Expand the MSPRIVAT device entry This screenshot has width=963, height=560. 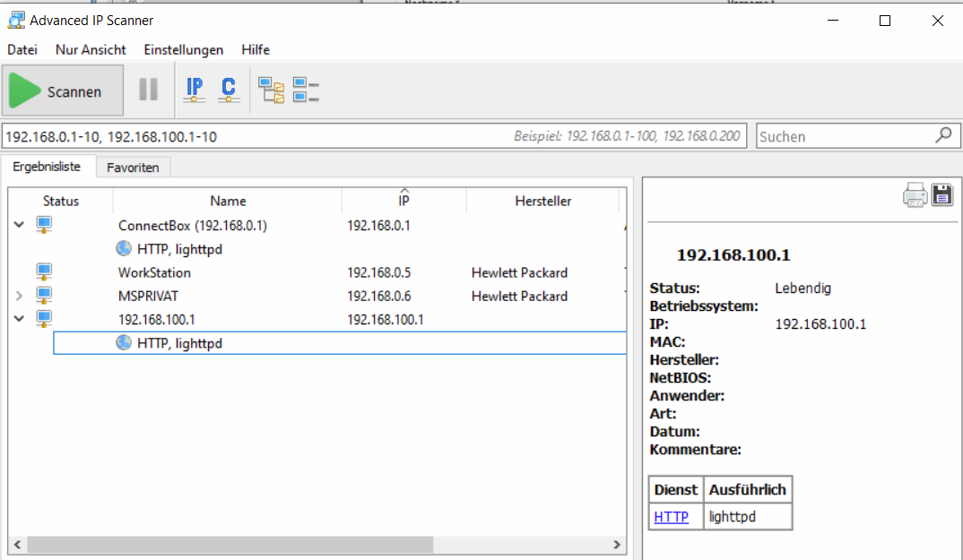19,296
